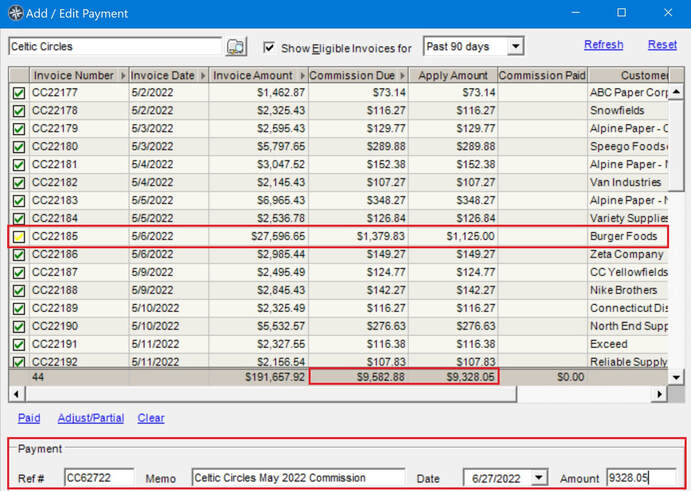Click the $5,797.65 invoice amount cell
691x491 pixels.
point(259,146)
